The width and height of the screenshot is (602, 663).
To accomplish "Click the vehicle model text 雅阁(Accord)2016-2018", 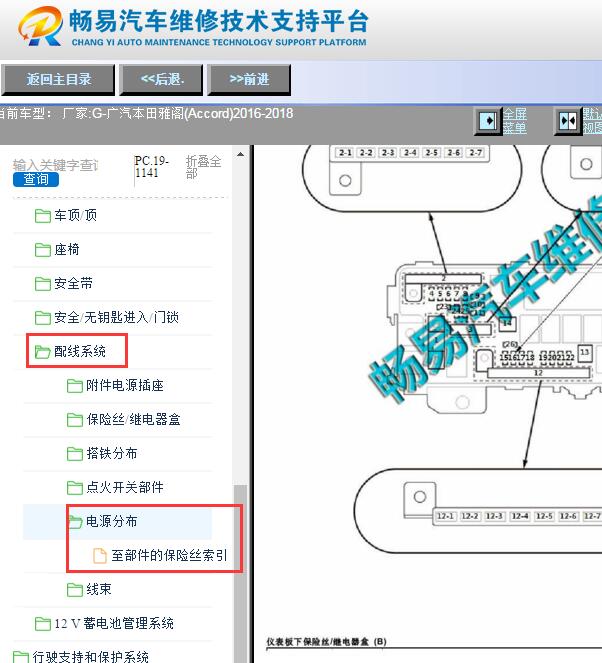I will pos(225,113).
